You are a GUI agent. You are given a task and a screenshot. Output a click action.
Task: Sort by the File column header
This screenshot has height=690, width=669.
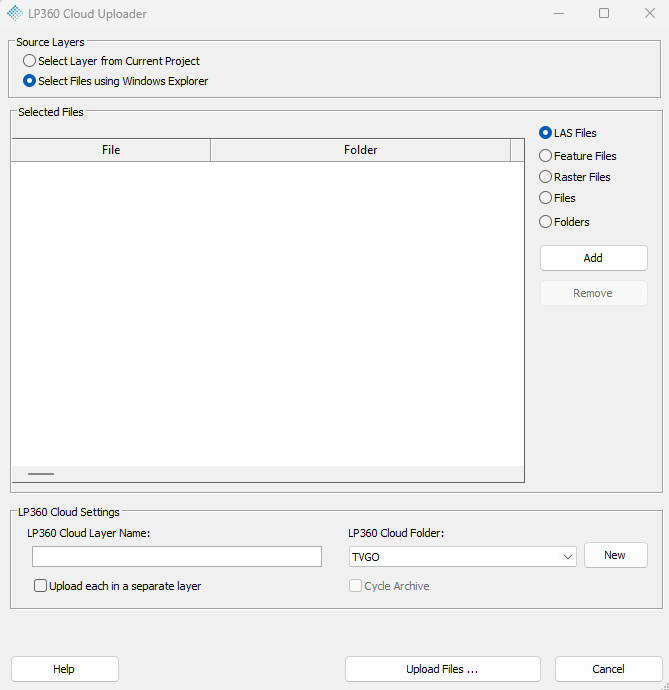click(x=111, y=150)
